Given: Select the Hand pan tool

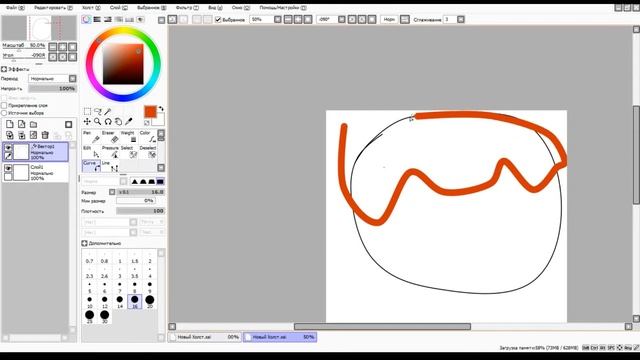Looking at the screenshot, I should pyautogui.click(x=118, y=121).
